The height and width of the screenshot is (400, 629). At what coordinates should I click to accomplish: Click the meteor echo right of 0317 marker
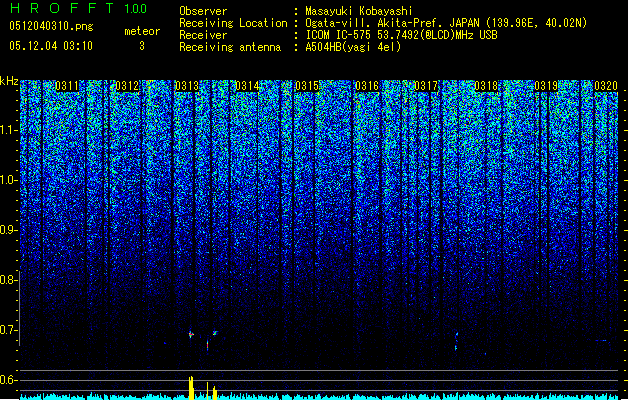pos(456,341)
